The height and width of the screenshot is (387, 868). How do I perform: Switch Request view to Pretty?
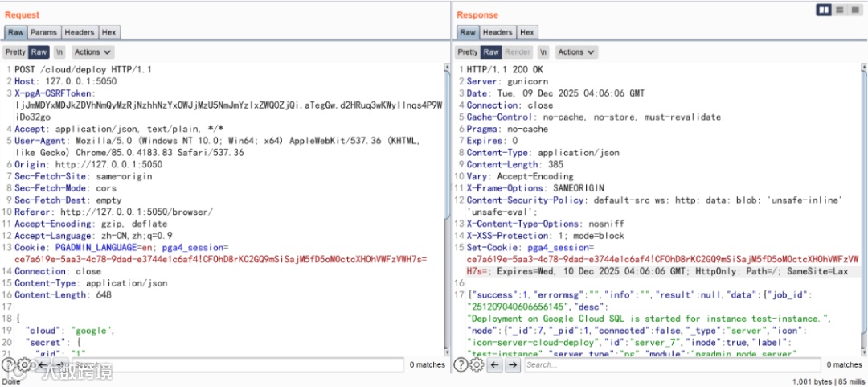click(15, 52)
